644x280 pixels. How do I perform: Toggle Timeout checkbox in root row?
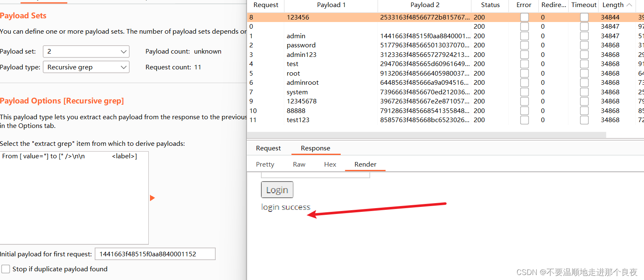[585, 74]
